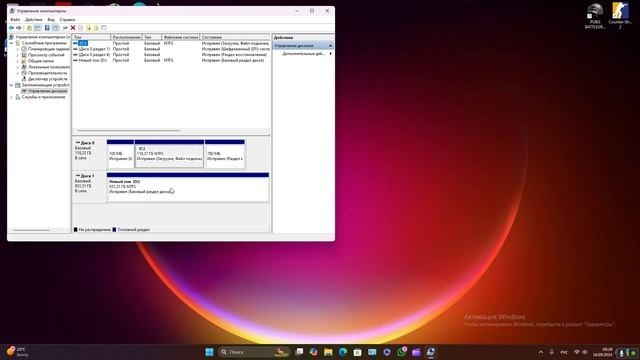This screenshot has height=360, width=640.
Task: Expand the Производительность node arrow
Action: click(x=18, y=73)
